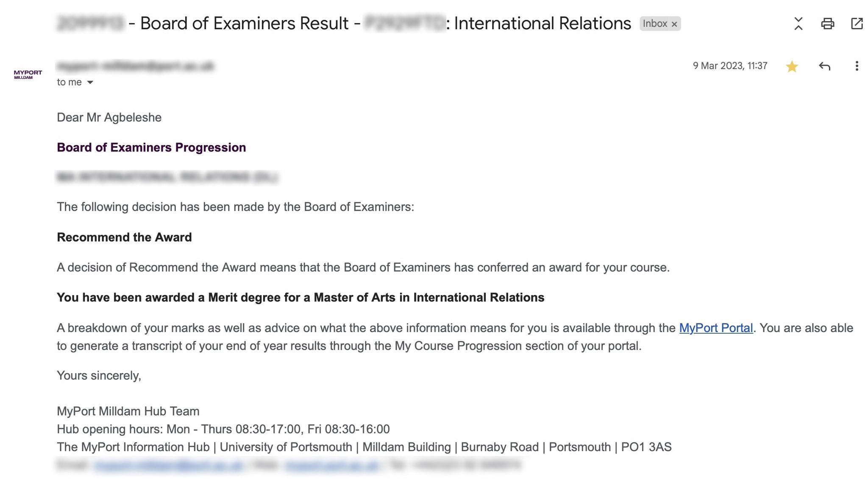Click the blurred web link in signature
The image size is (868, 480).
pos(332,465)
